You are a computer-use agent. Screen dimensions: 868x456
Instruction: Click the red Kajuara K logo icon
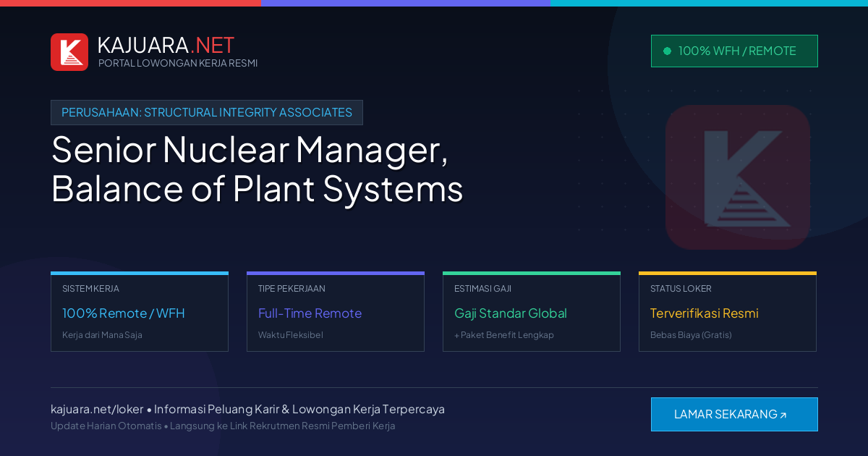click(69, 52)
